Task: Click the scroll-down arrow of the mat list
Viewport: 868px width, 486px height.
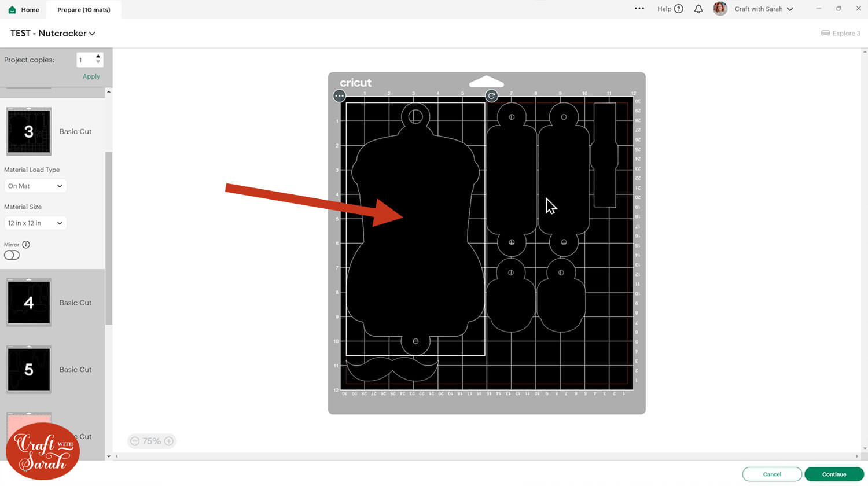Action: pyautogui.click(x=109, y=456)
